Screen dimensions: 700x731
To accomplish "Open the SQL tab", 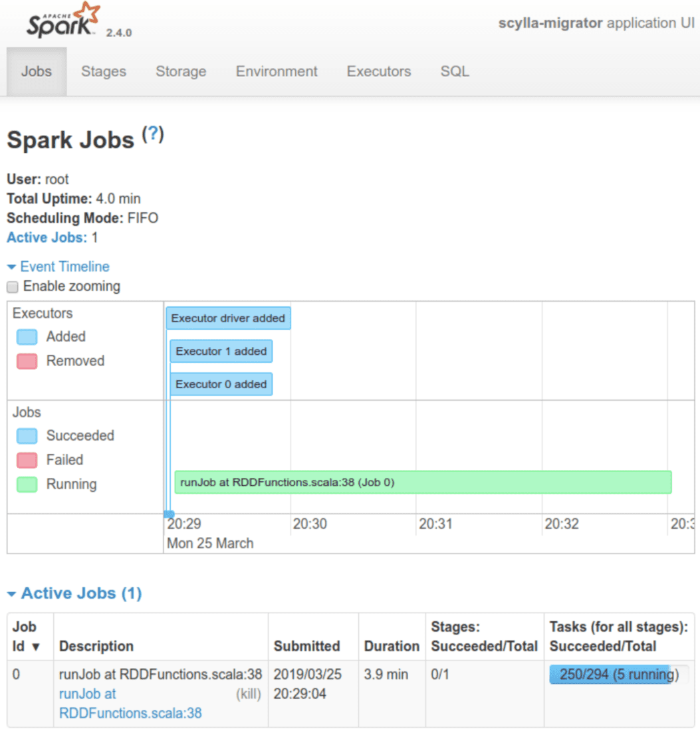I will coord(454,71).
